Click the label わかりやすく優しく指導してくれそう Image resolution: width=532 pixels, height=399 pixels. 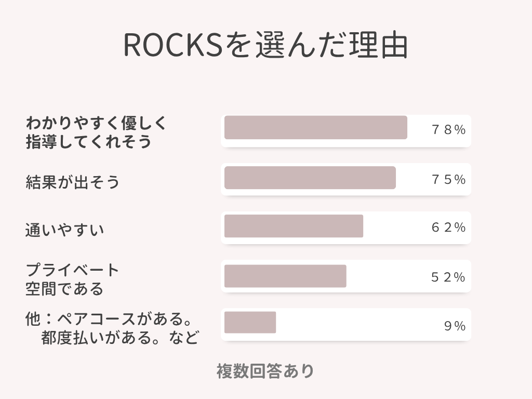[96, 132]
